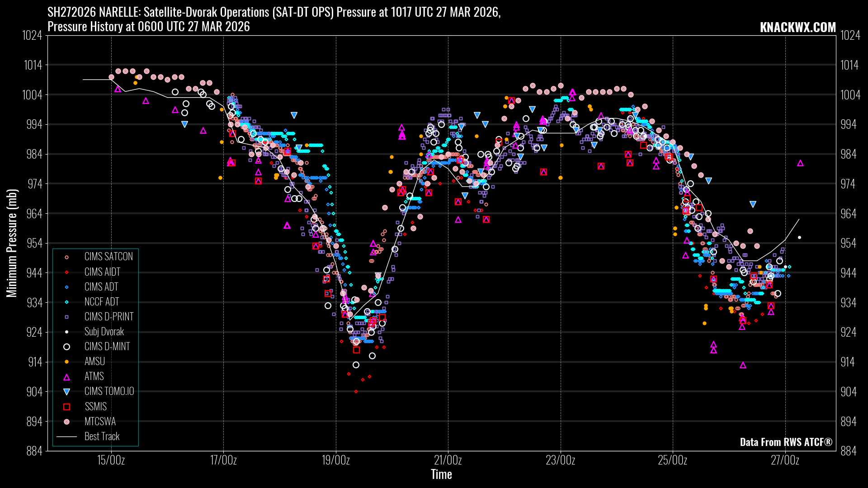The image size is (868, 488).
Task: Click the 944 label on left axis
Action: coord(34,273)
